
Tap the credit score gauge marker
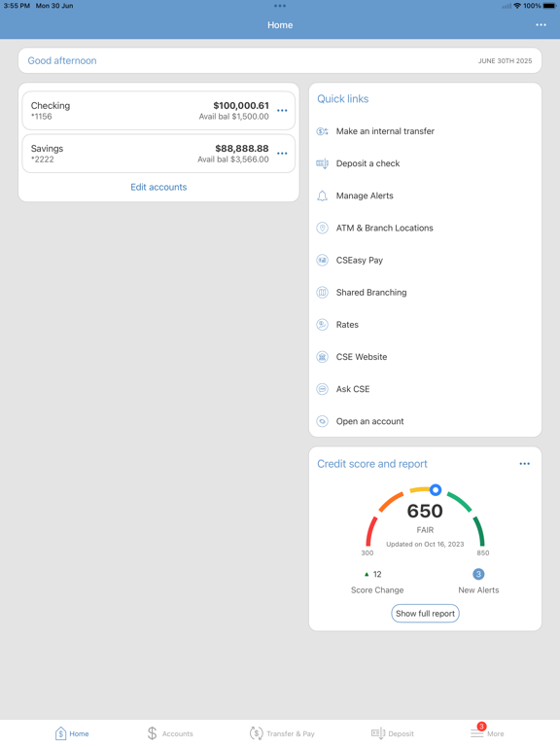point(436,490)
